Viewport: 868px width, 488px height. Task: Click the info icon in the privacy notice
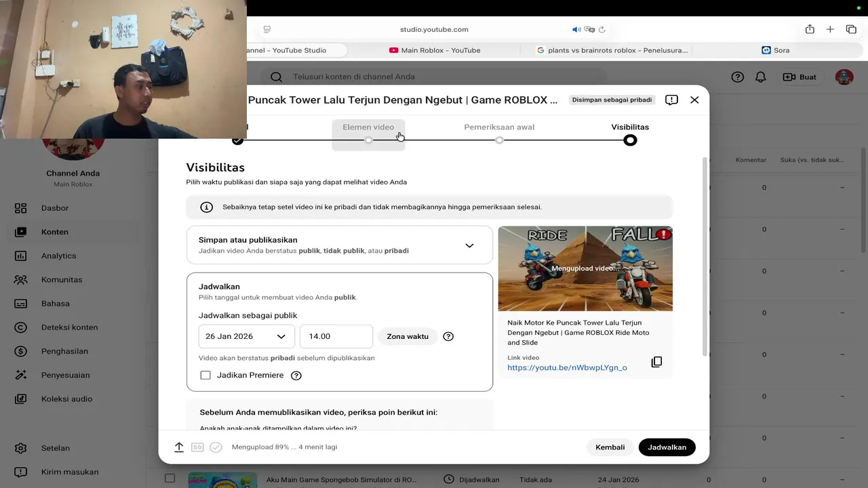point(207,207)
